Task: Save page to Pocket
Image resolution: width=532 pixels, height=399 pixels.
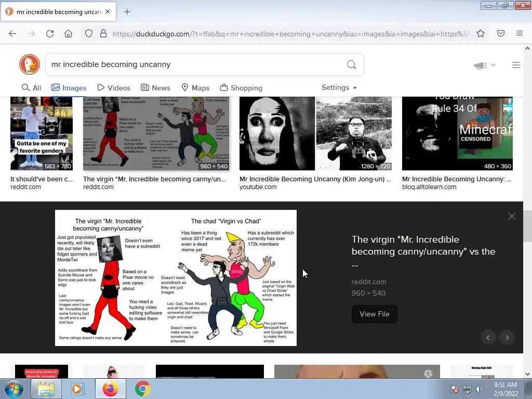Action: pos(501,34)
